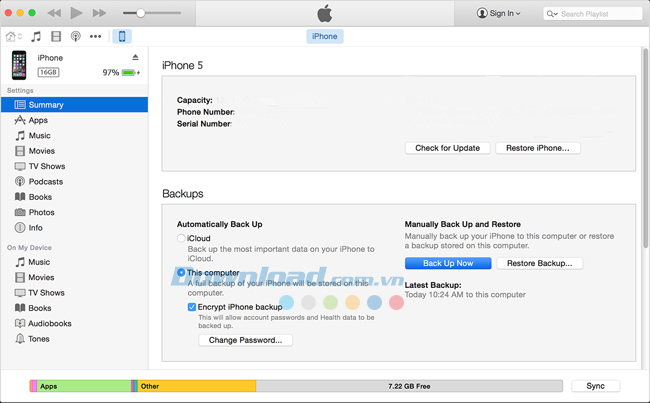Open the Sign In dropdown
The image size is (650, 403).
coord(498,13)
